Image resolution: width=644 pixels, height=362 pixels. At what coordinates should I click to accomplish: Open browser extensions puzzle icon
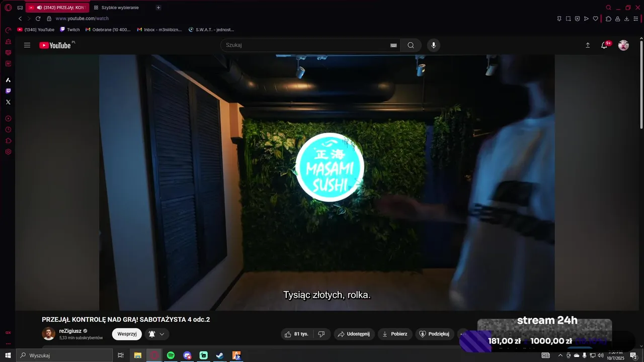click(x=608, y=19)
